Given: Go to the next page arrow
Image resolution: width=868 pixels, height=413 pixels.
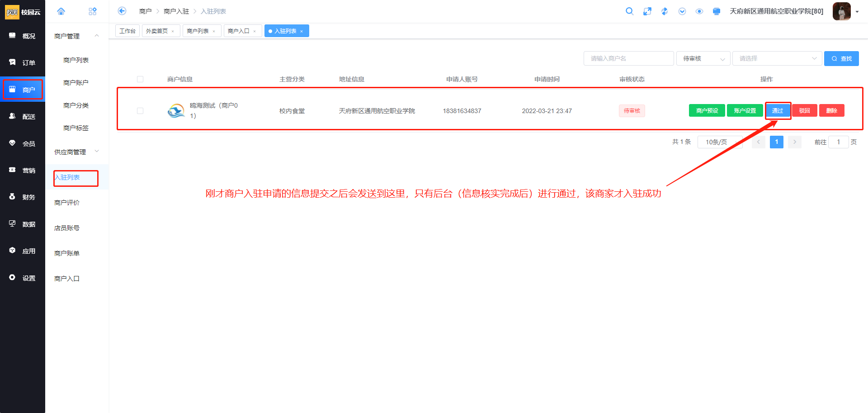Looking at the screenshot, I should pos(795,142).
